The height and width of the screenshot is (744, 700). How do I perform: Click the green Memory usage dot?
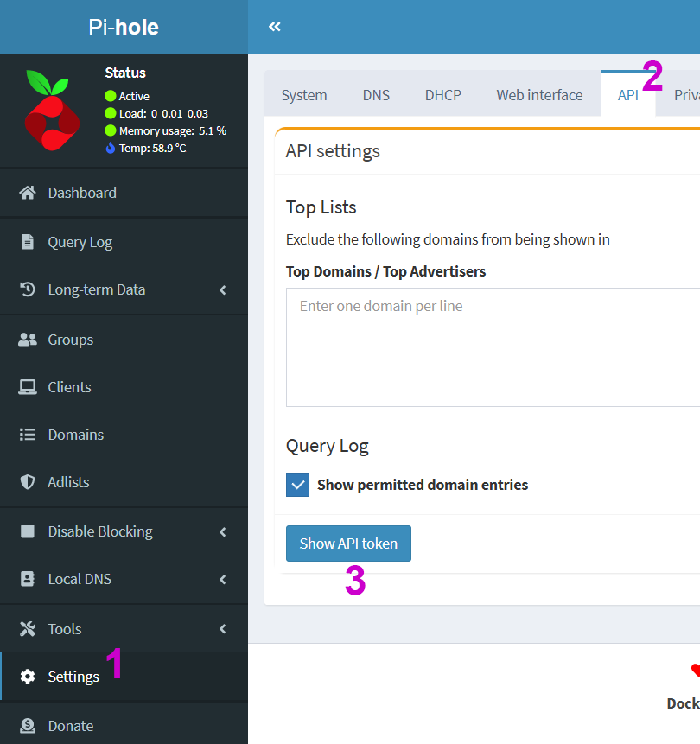pyautogui.click(x=110, y=130)
